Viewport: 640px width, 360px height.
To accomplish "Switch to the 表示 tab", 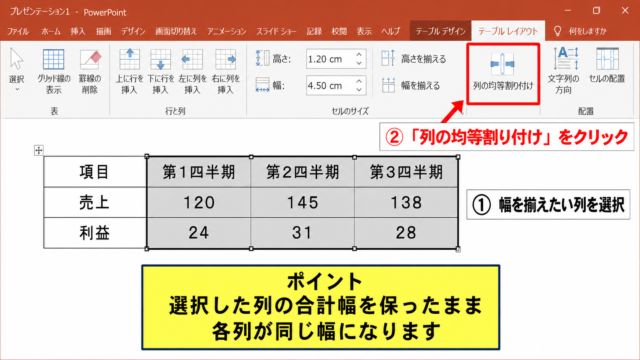I will click(x=364, y=31).
